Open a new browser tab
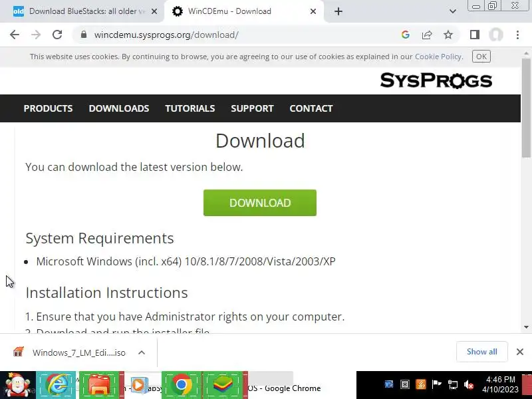Viewport: 532px width, 399px height. 338,11
